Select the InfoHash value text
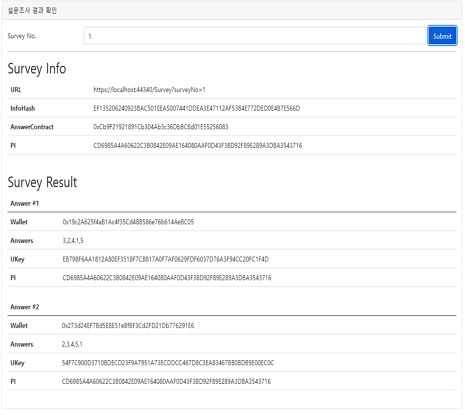465x415 pixels. (196, 108)
